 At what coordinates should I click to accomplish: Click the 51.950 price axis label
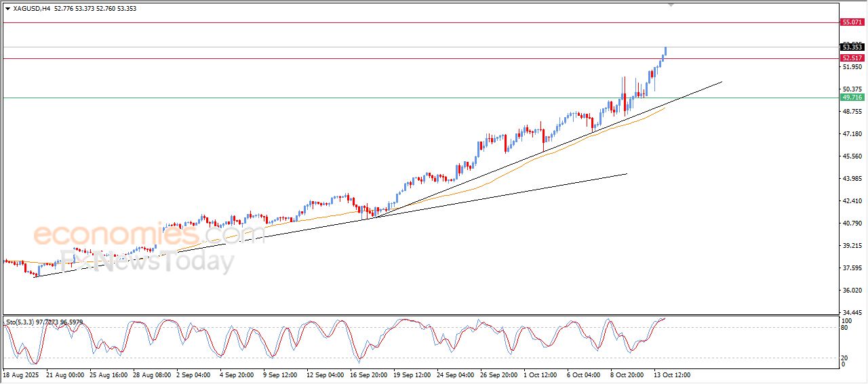pyautogui.click(x=851, y=67)
